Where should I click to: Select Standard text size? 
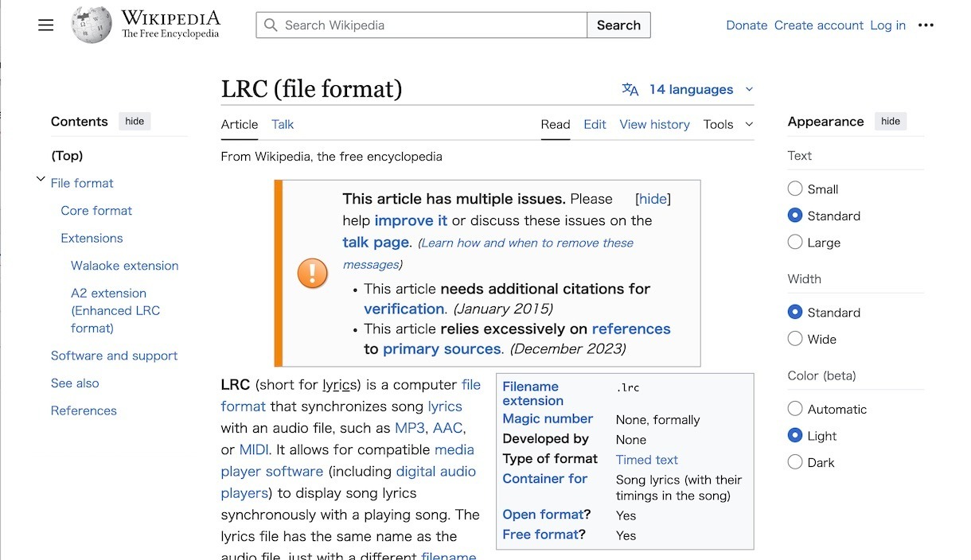[x=794, y=216]
